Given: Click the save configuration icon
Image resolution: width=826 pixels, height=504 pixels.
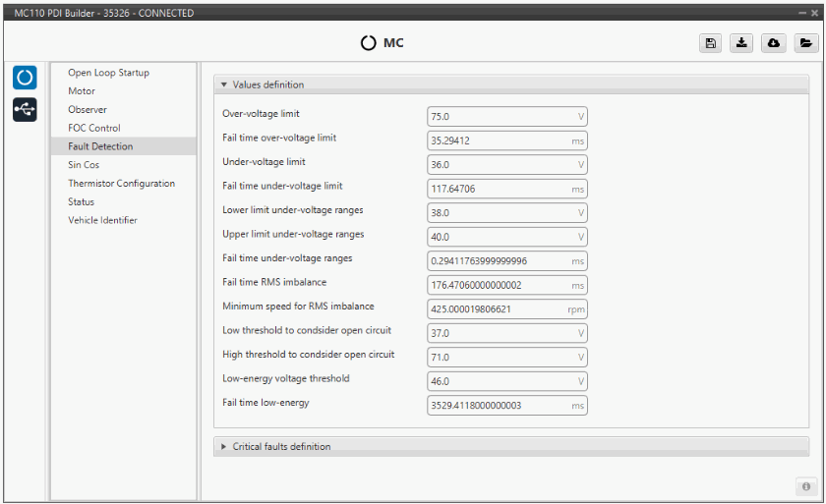Looking at the screenshot, I should (x=710, y=43).
